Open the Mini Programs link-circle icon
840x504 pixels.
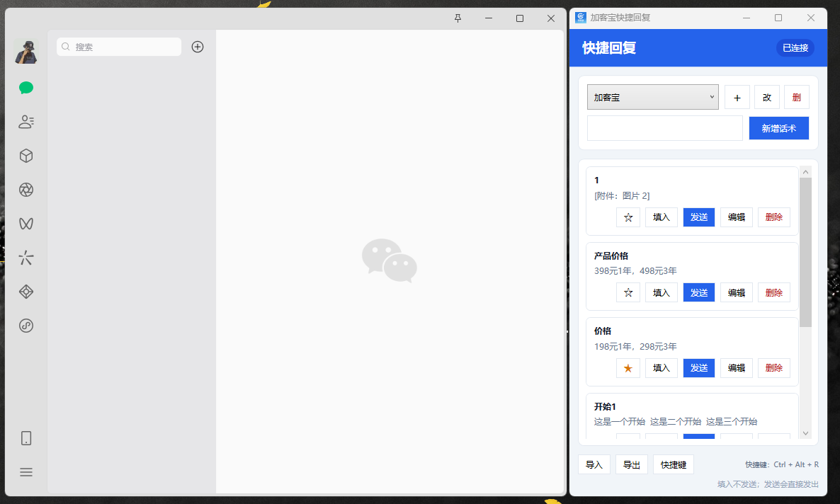click(25, 326)
